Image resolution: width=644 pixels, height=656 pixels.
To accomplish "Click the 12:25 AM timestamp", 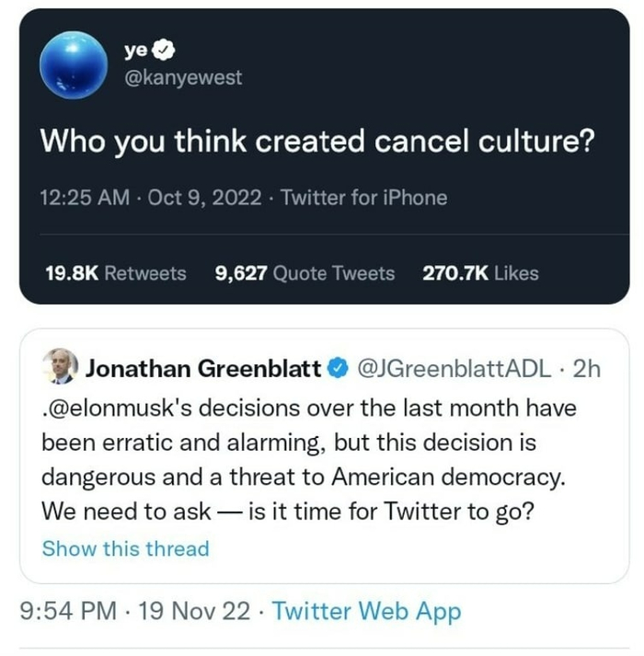I will [x=85, y=198].
